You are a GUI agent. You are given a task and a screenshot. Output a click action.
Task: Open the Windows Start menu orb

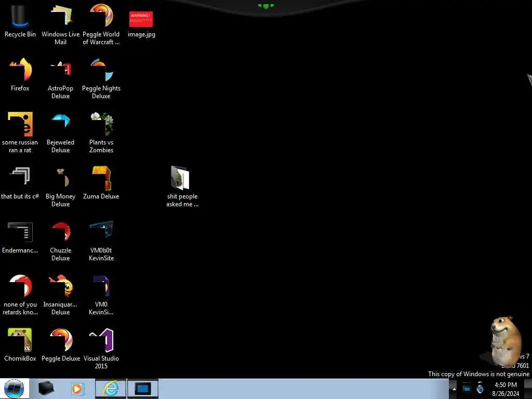pyautogui.click(x=14, y=389)
